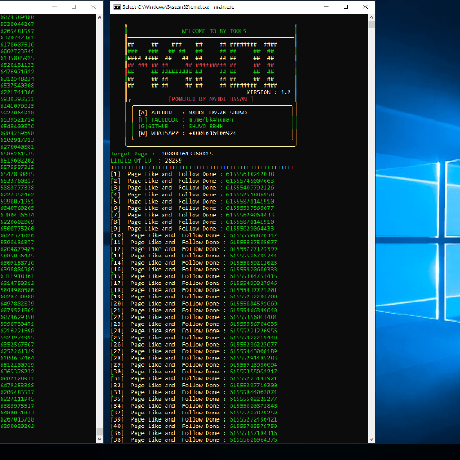Click row [1] Page Like and Follow Done
460x460 pixels.
[193, 174]
